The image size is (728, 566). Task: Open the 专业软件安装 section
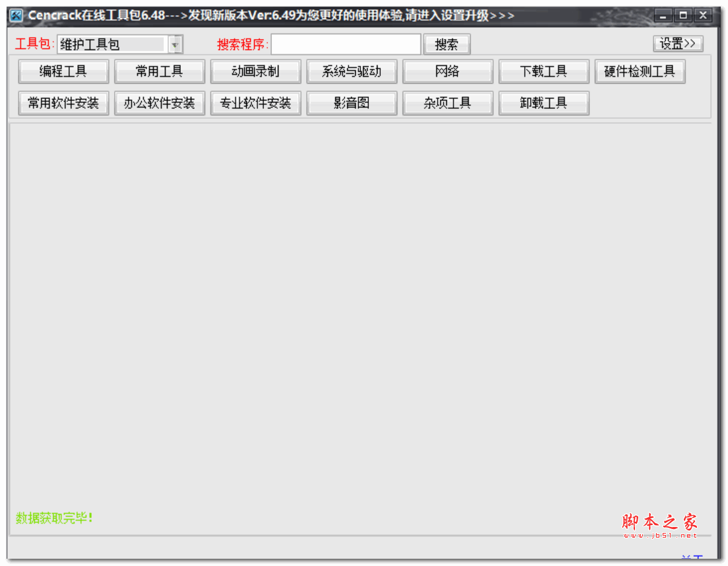(255, 102)
